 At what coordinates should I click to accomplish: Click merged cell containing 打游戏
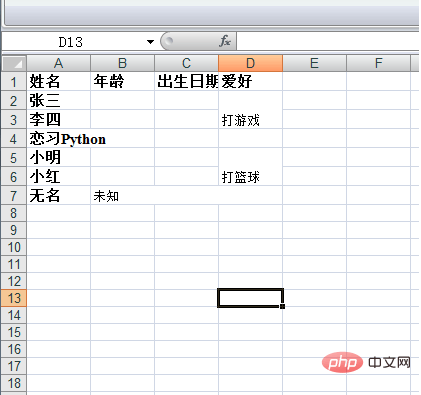point(250,110)
